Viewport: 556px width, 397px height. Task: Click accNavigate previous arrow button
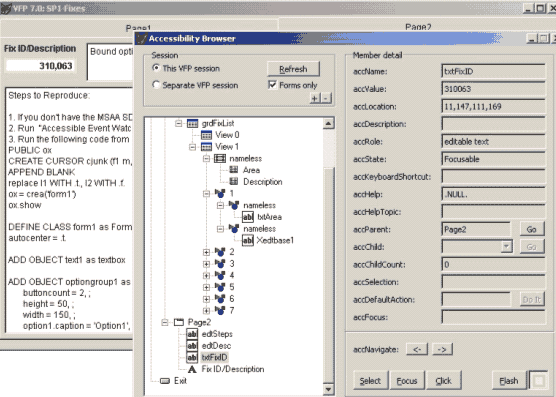pos(417,349)
